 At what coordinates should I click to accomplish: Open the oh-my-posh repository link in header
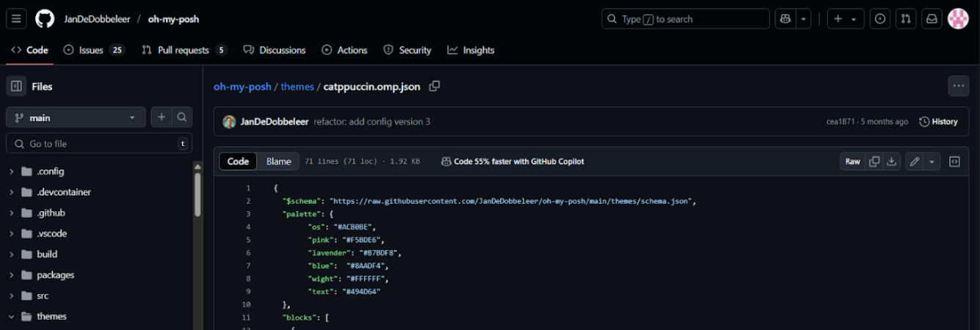(173, 19)
